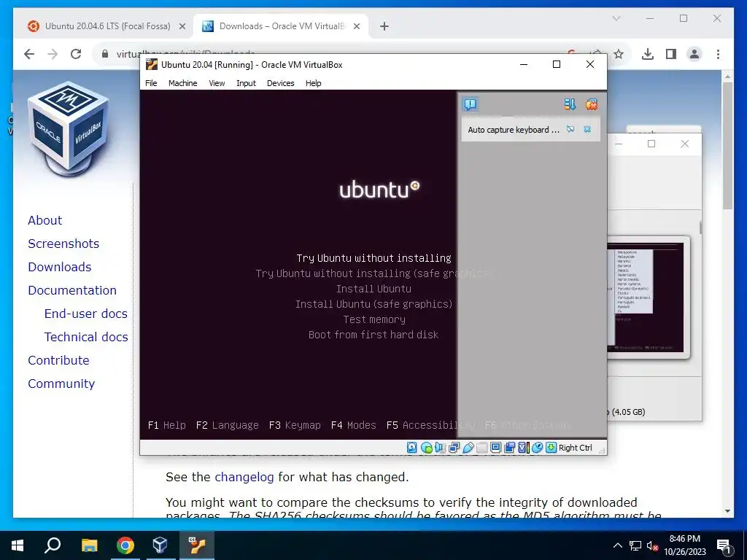
Task: Open the Chrome three-dot menu
Action: pos(718,54)
